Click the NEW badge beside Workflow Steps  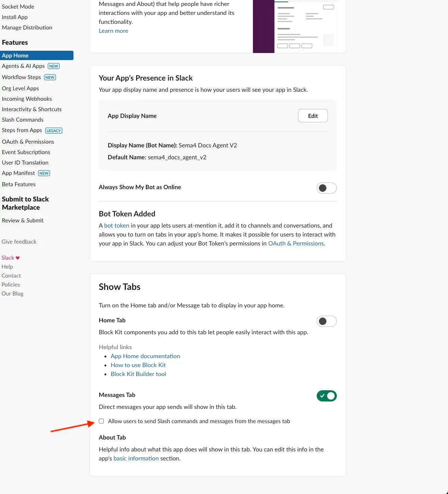point(50,77)
